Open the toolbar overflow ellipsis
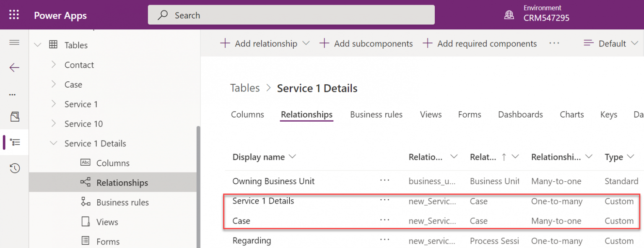This screenshot has height=248, width=644. pyautogui.click(x=554, y=43)
